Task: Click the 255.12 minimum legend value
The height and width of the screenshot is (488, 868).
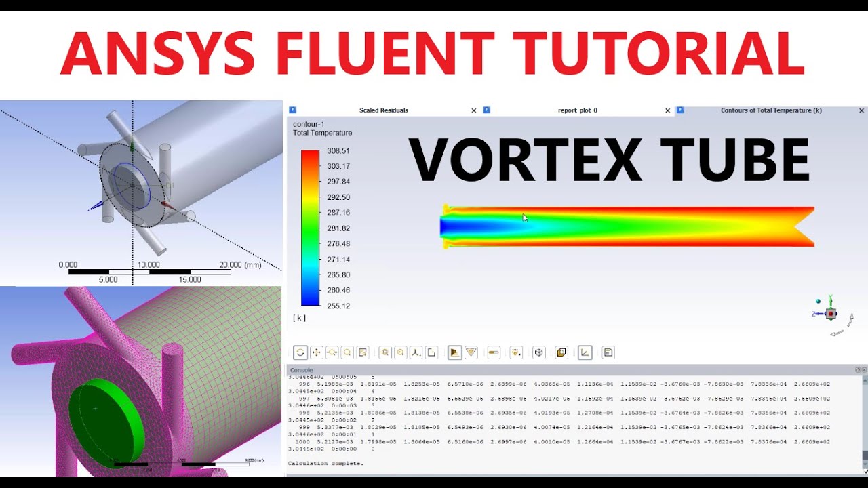Action: coord(338,306)
